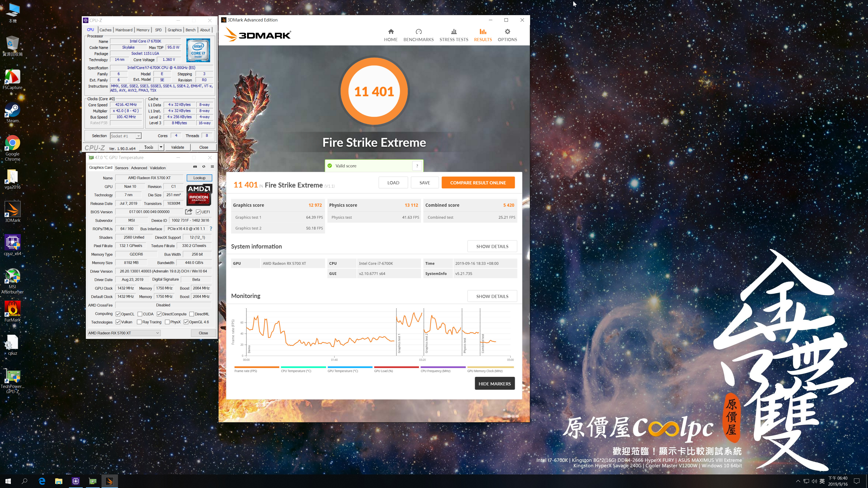Screen dimensions: 868x488
Task: Open the 3DMark HOME section
Action: tap(391, 35)
